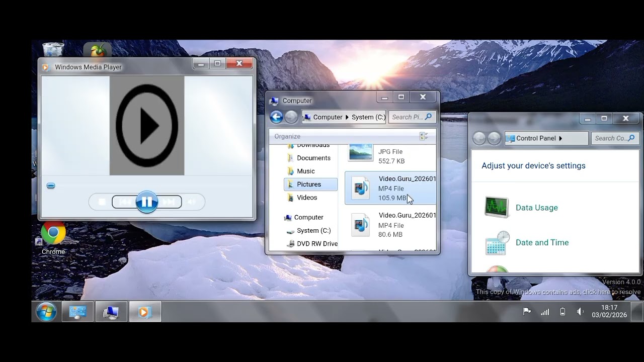Open the Media Player taskbar button
644x362 pixels.
point(145,312)
